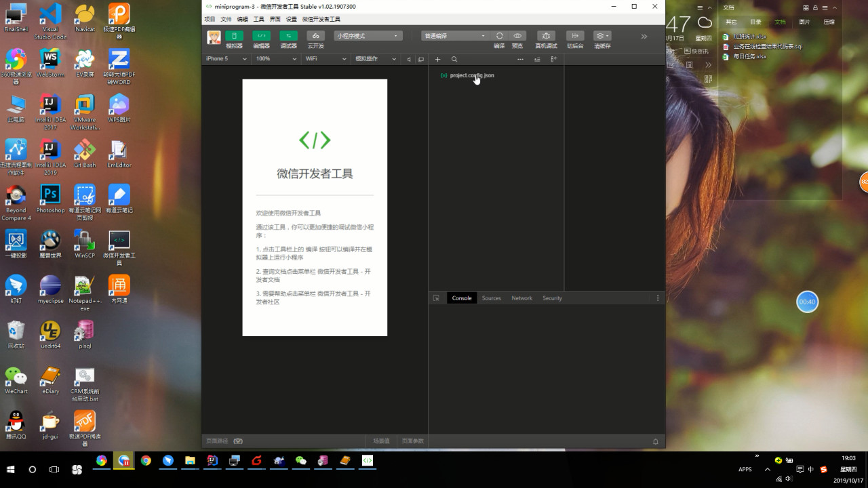The width and height of the screenshot is (868, 488).
Task: Open the 编辑 menu
Action: click(242, 20)
